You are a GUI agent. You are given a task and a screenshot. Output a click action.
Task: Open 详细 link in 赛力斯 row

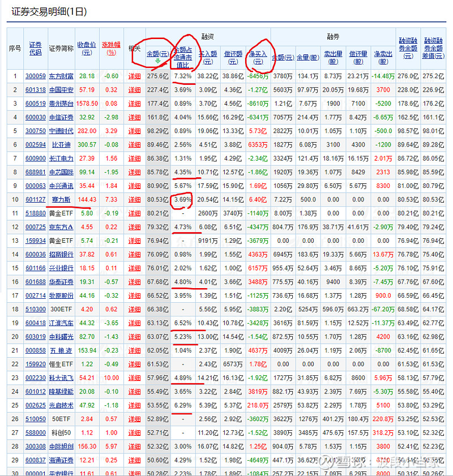(135, 199)
